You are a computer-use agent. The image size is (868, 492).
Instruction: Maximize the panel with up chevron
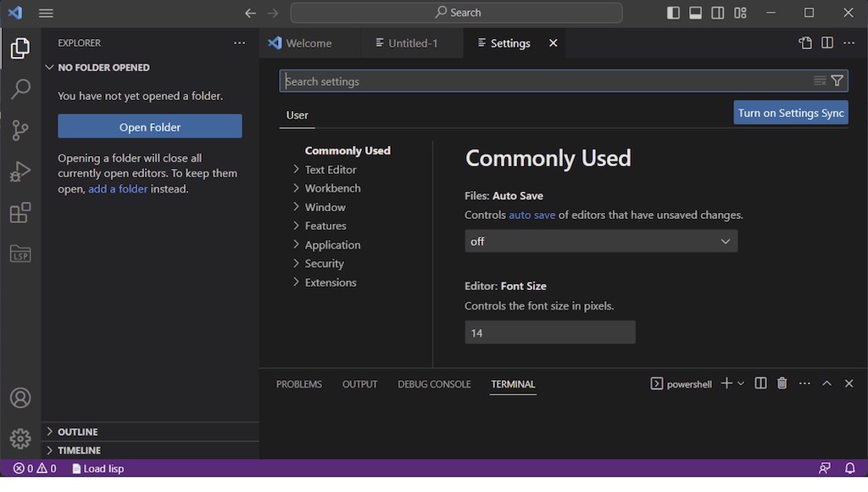click(826, 383)
